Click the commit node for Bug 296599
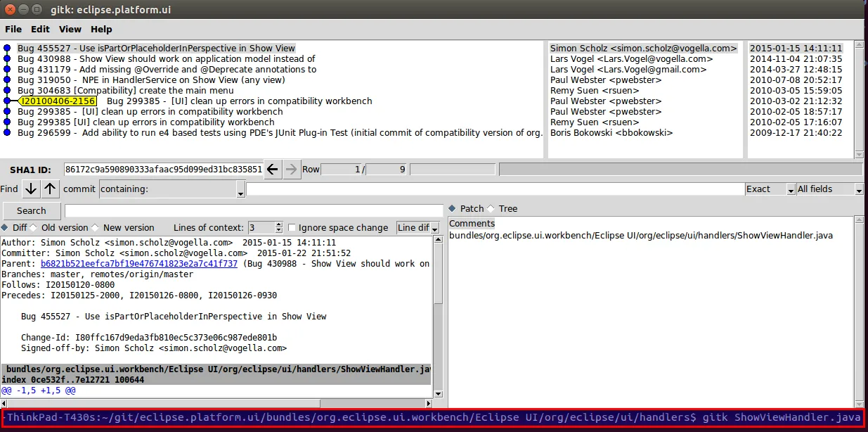 click(x=7, y=132)
